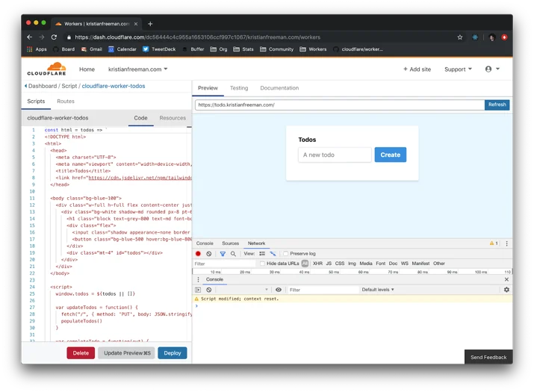
Task: Open the account user menu icon
Action: point(492,69)
